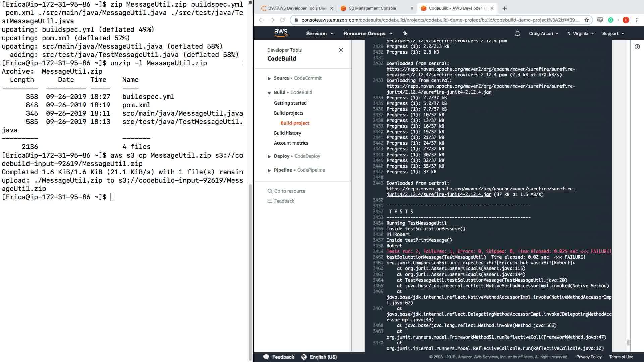
Task: Open the N. Virginia region dropdown
Action: [x=580, y=33]
